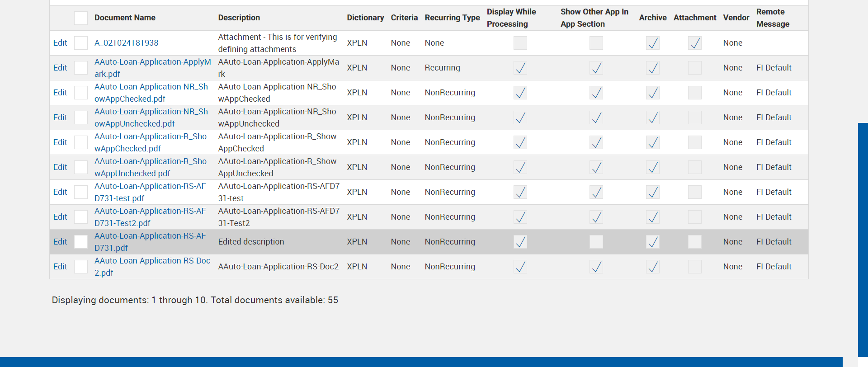The image size is (868, 367).
Task: Select row checkbox for AAuto-Loan-Application-RS-Doc2.pdf
Action: [x=81, y=267]
